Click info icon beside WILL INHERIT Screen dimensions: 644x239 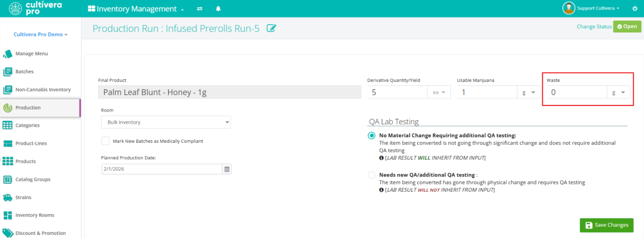tap(381, 158)
